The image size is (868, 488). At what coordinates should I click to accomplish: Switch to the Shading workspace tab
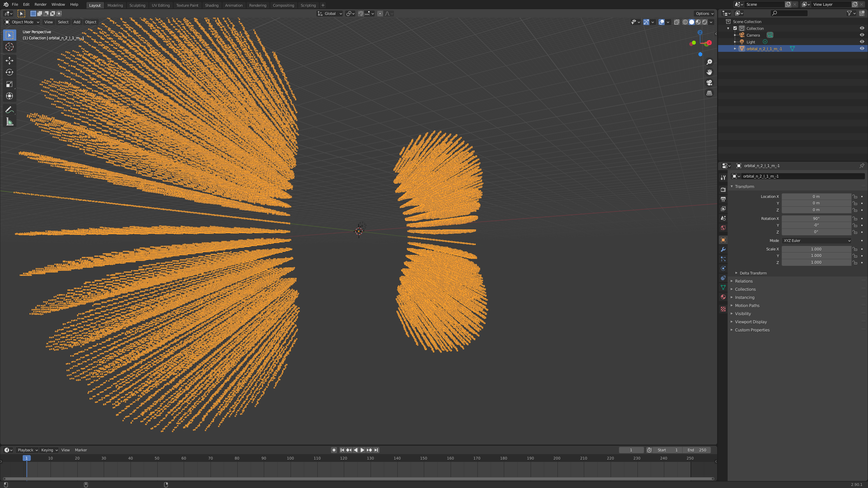click(212, 5)
